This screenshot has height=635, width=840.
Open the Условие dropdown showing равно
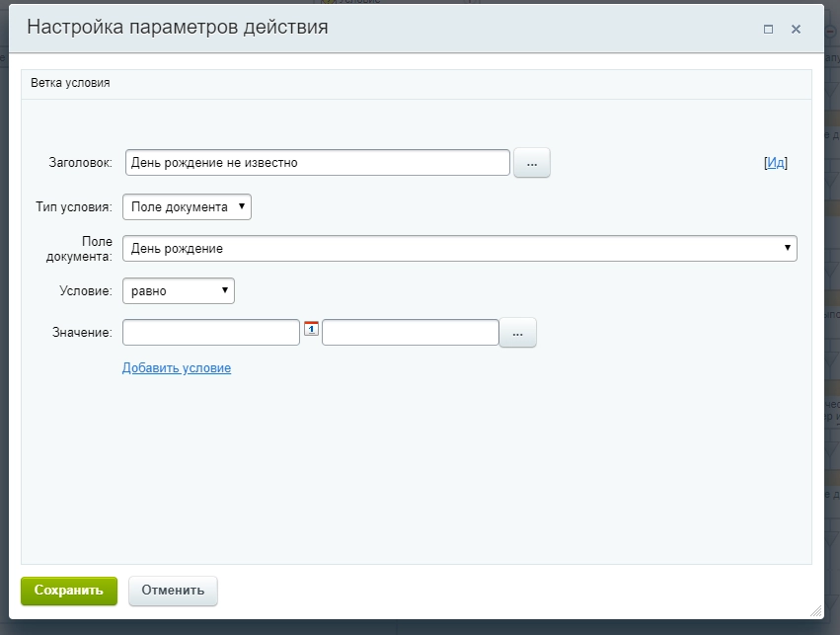point(179,290)
